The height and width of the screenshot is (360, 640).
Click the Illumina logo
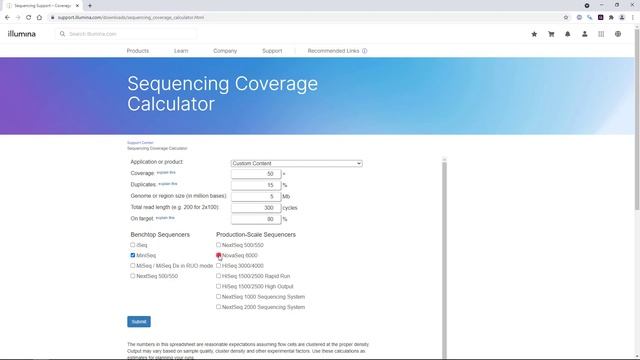pos(22,34)
